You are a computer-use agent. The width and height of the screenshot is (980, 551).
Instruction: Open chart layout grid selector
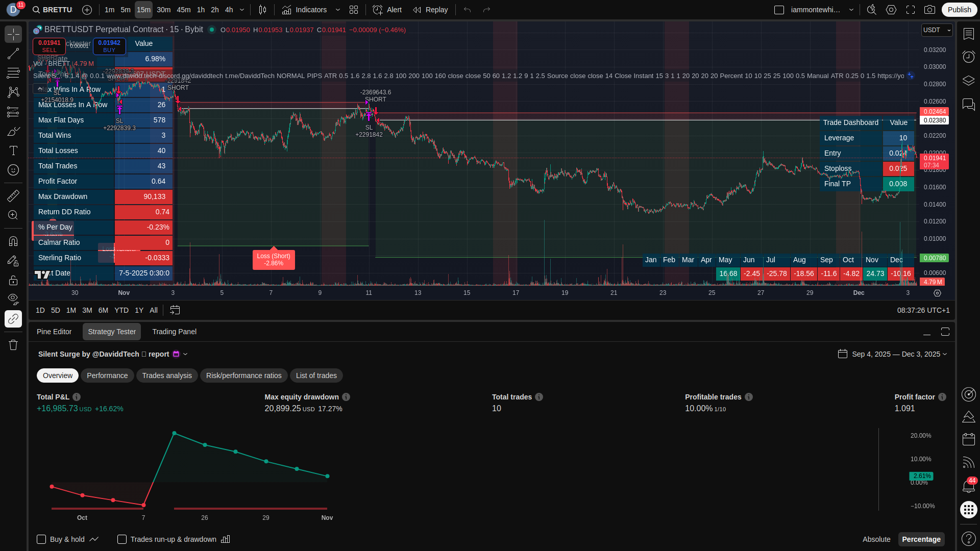pos(354,10)
